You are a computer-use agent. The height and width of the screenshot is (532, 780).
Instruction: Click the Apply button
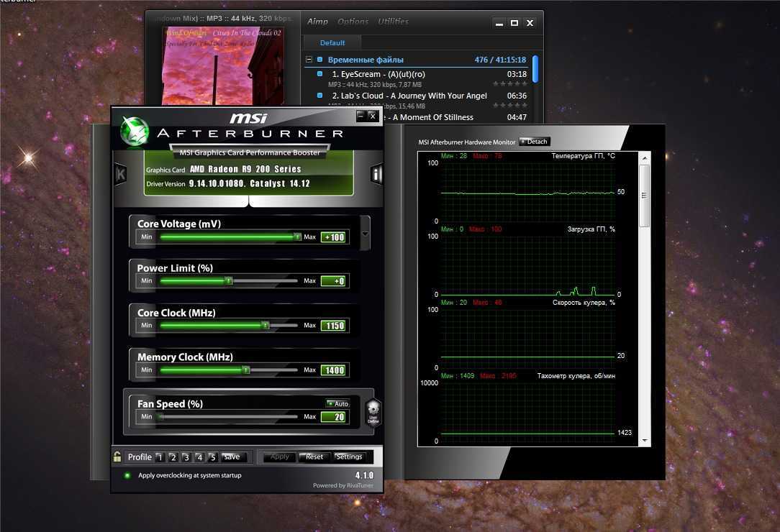click(280, 457)
